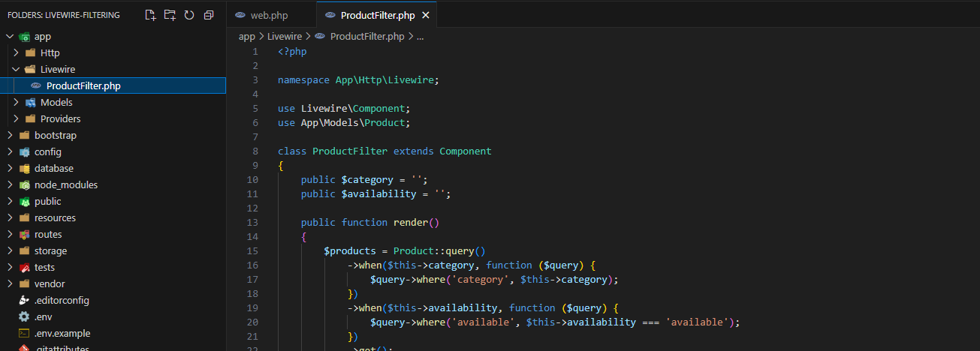The height and width of the screenshot is (351, 980).
Task: Click the New File icon in explorer header
Action: [151, 15]
